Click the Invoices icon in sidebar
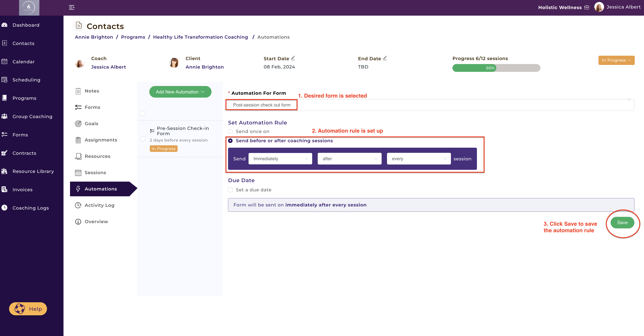This screenshot has width=644, height=336. tap(5, 190)
